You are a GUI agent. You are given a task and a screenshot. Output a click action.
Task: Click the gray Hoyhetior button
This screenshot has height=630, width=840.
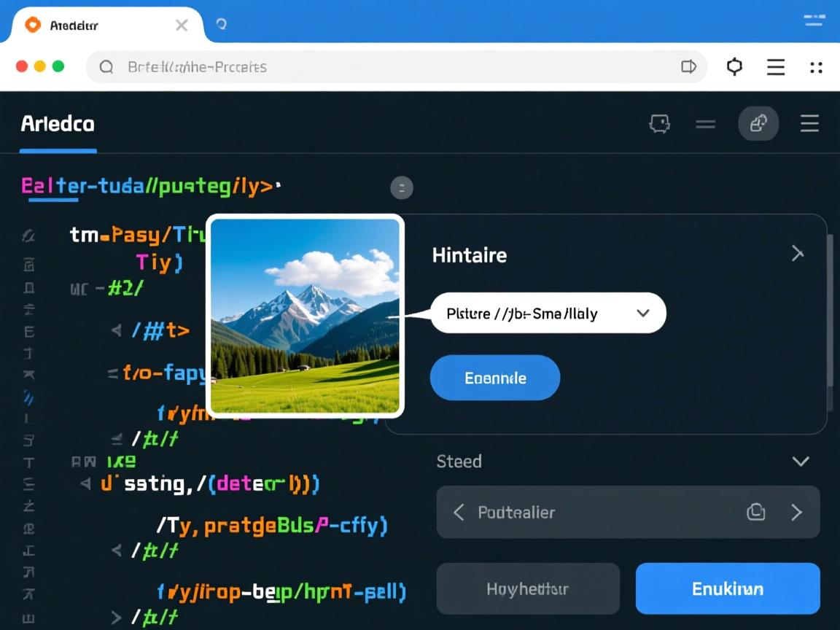coord(527,588)
